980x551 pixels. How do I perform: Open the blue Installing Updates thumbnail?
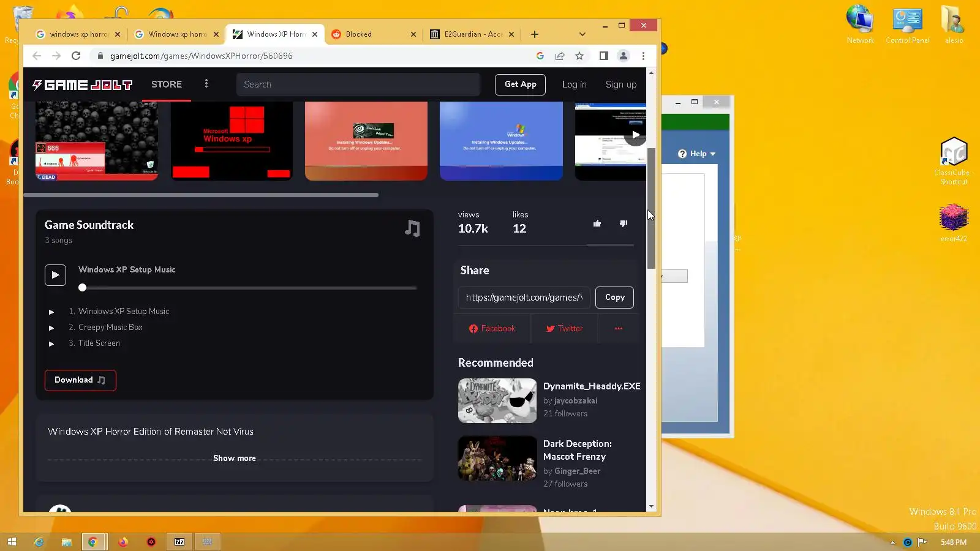pos(501,141)
